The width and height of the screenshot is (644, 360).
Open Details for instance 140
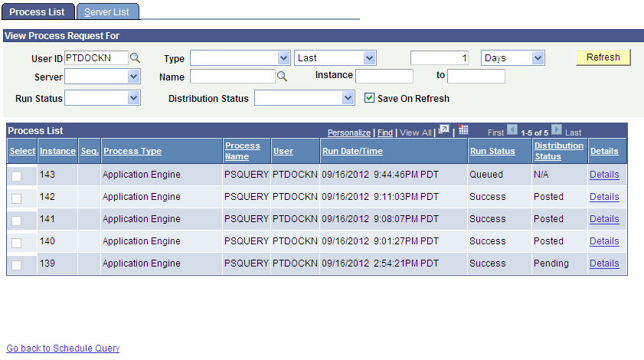[604, 241]
